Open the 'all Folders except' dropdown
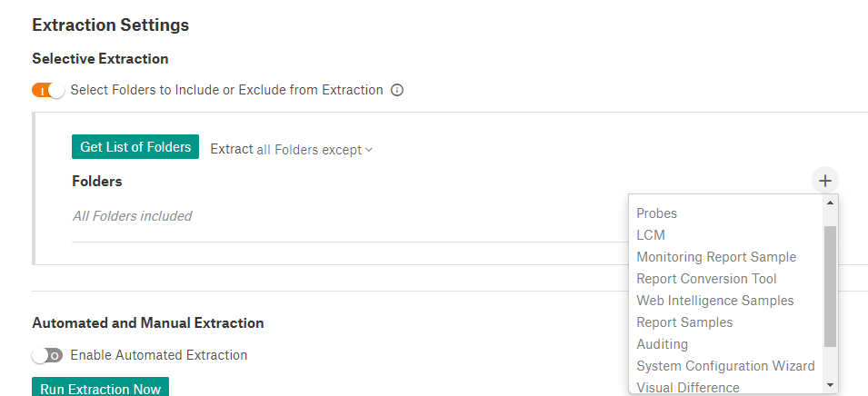 pos(314,150)
